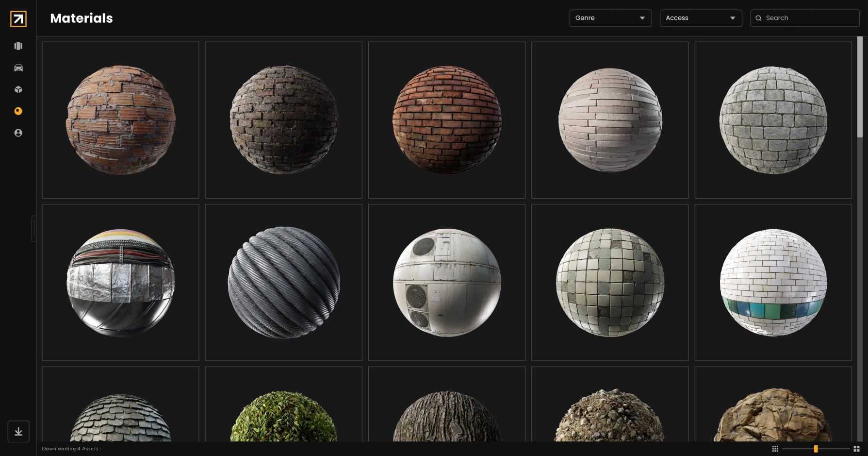The height and width of the screenshot is (456, 868).
Task: Open the user account profile icon
Action: pos(18,133)
